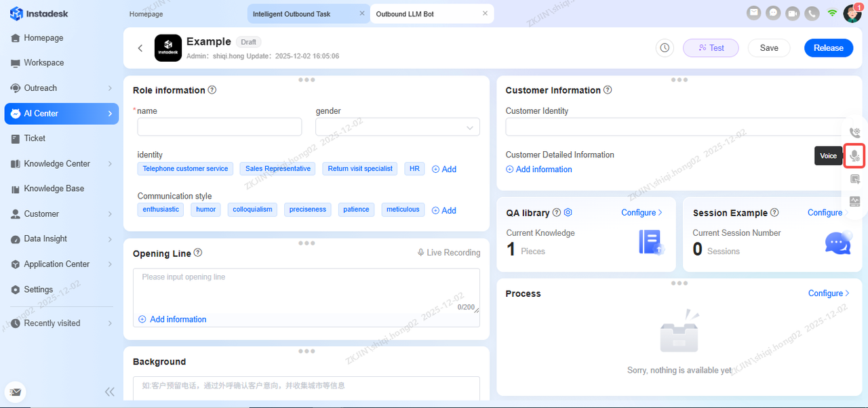Toggle the 'patience' communication style tag

[356, 209]
